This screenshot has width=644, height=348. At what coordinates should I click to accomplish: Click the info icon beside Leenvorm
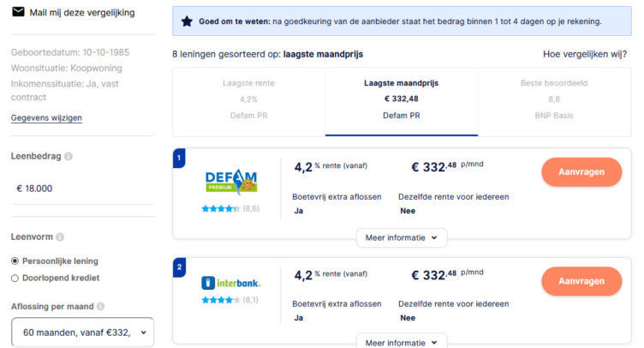coord(60,237)
